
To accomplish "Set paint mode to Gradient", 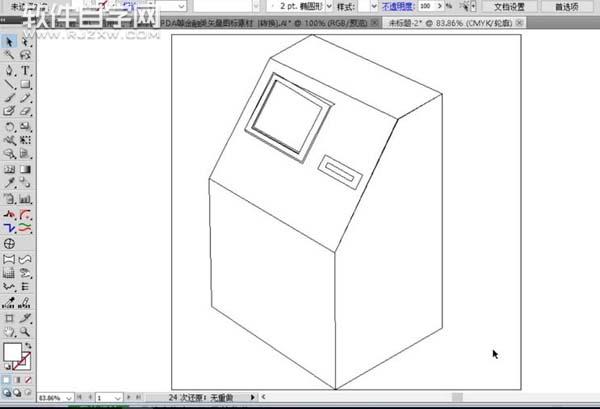I will click(17, 380).
